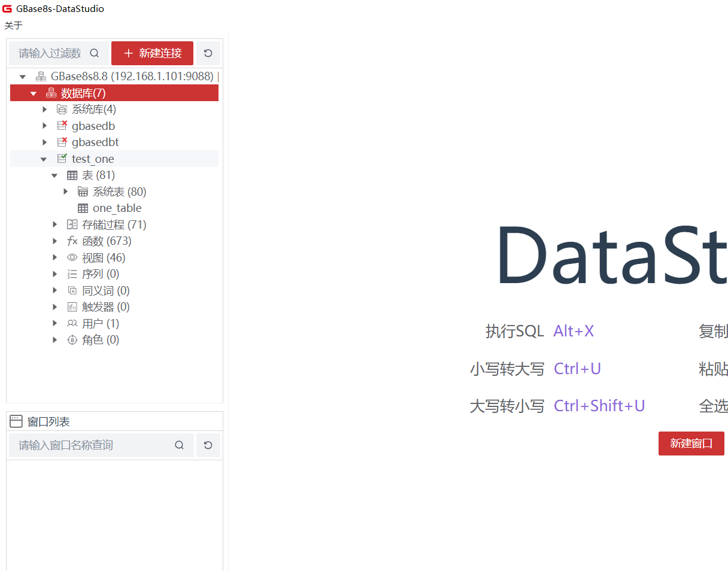Open the 关于 menu
The image size is (728, 571).
[x=13, y=25]
